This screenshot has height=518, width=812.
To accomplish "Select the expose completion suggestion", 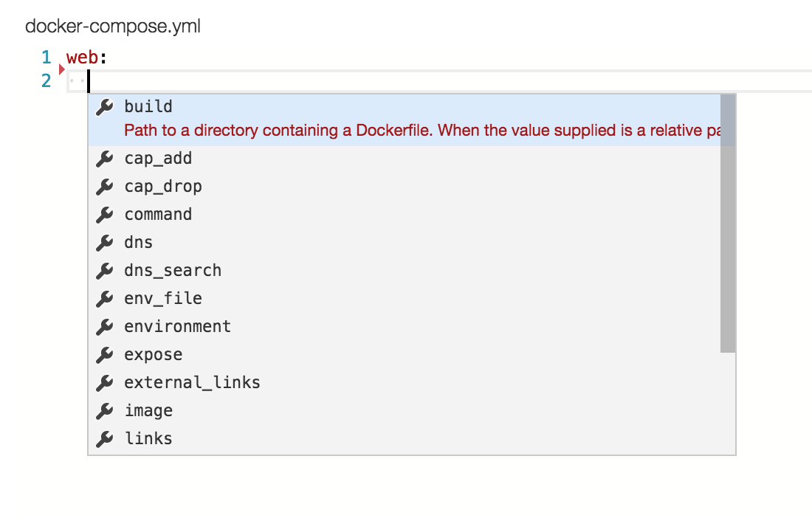I will (153, 354).
